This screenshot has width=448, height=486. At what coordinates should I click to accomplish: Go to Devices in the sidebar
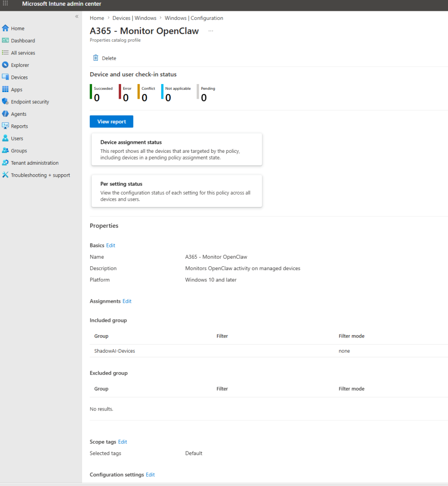pyautogui.click(x=19, y=77)
